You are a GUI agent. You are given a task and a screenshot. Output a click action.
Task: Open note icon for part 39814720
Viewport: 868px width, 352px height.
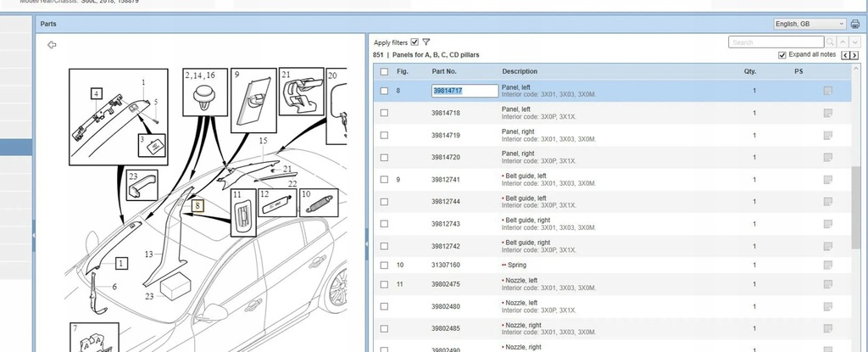827,158
